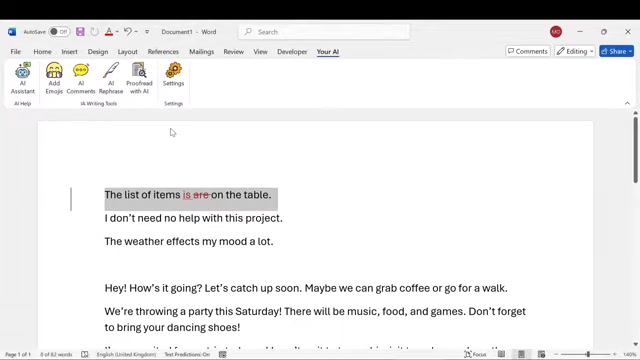Select Print Layout view
The width and height of the screenshot is (640, 360).
(x=521, y=354)
